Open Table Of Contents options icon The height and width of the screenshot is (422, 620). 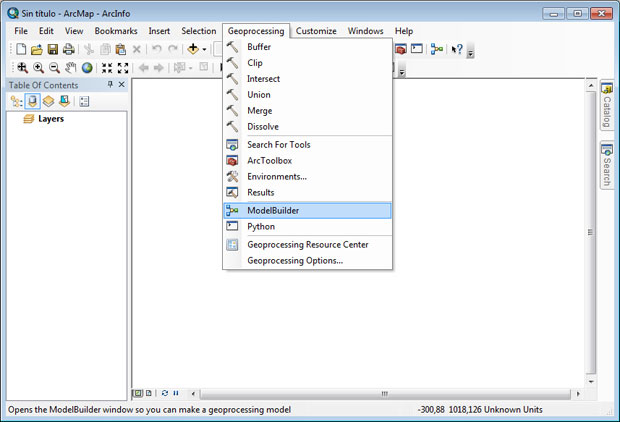click(x=84, y=102)
